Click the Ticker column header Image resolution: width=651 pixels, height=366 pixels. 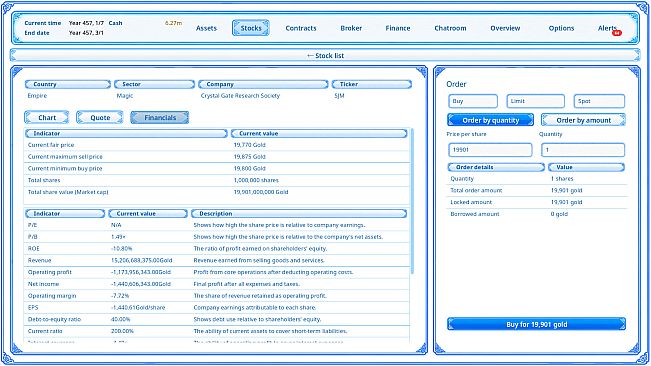[372, 84]
